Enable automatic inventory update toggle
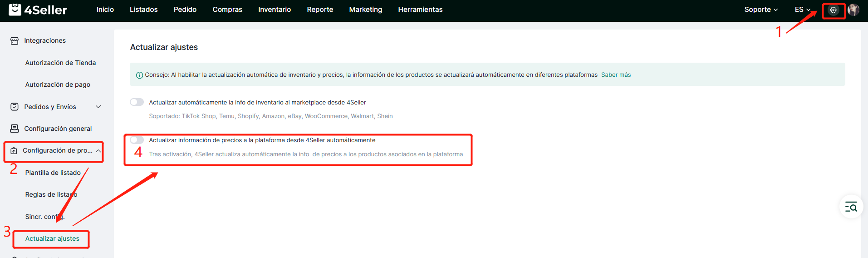This screenshot has width=868, height=258. [137, 102]
